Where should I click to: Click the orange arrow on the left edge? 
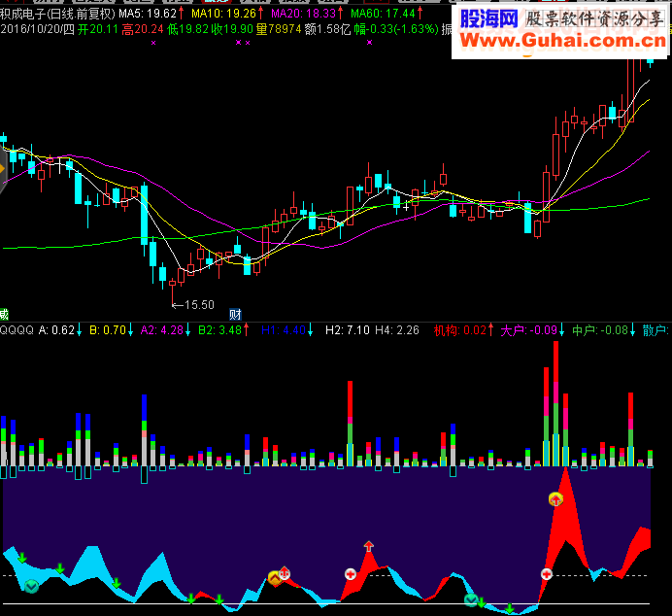[2, 168]
